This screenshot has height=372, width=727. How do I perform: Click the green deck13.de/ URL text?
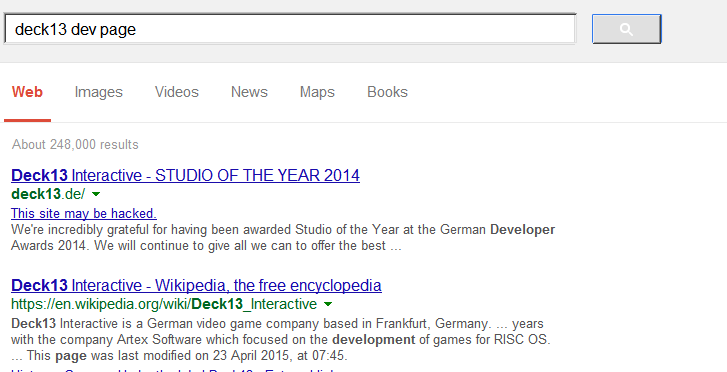(x=48, y=194)
